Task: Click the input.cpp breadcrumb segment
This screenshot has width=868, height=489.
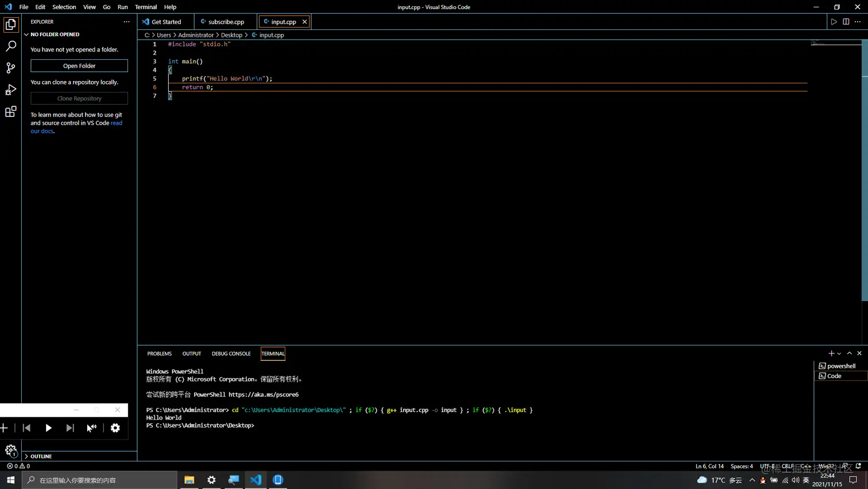Action: 268,35
